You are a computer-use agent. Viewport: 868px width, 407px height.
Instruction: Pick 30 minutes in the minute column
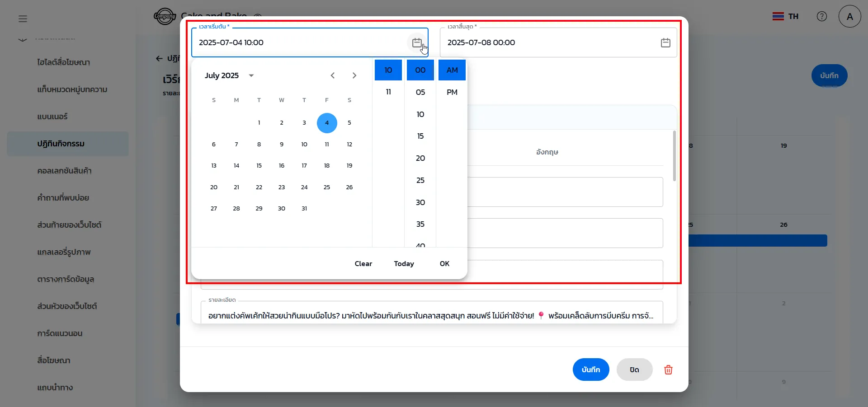(420, 202)
